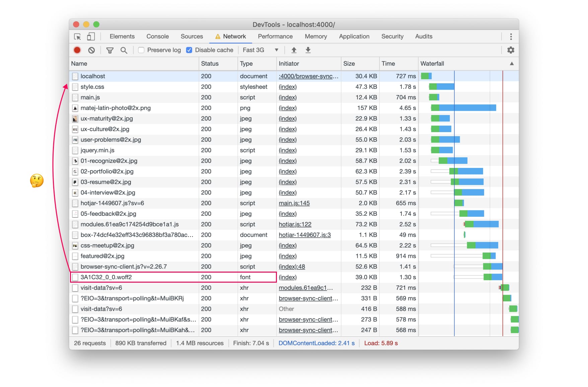588x387 pixels.
Task: Sort by the Name column header
Action: tap(134, 64)
